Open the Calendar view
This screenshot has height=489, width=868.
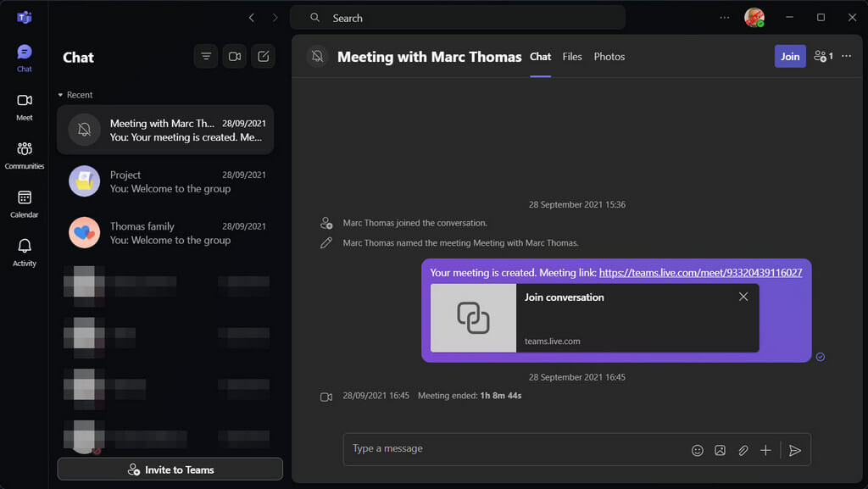click(x=25, y=204)
